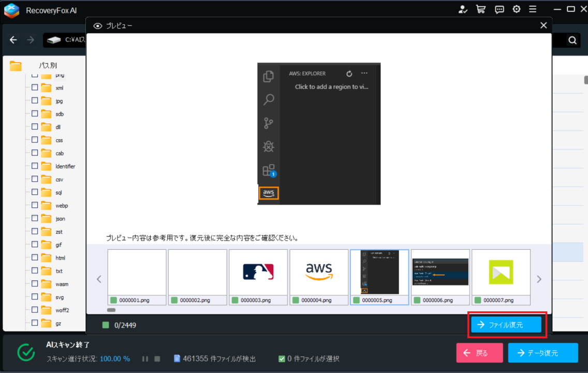The width and height of the screenshot is (588, 373).
Task: Click the large preview image
Action: 319,134
